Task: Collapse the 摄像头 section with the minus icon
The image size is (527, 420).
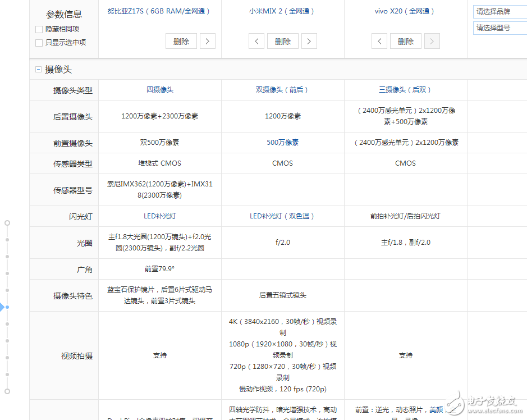Action: point(38,69)
